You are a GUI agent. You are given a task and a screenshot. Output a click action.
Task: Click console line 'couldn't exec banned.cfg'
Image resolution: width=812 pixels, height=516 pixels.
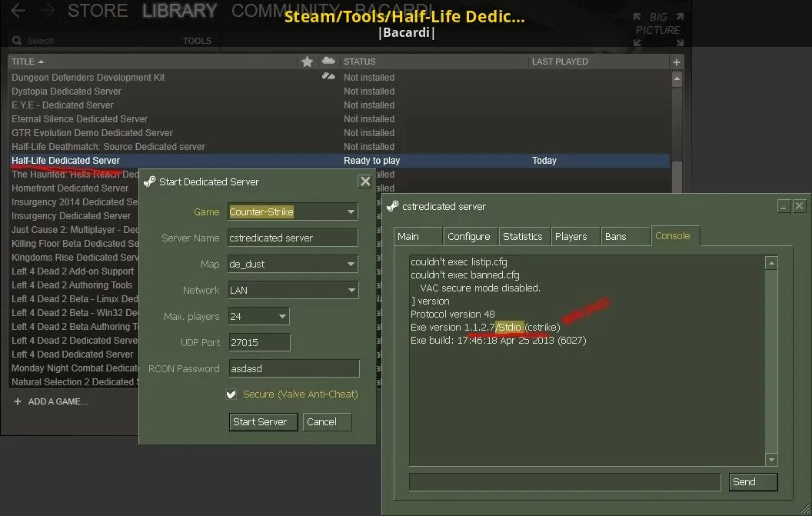tap(465, 275)
